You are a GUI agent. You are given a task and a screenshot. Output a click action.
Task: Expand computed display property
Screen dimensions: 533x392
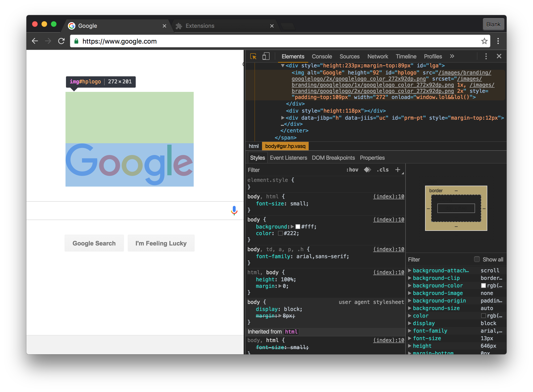[x=410, y=323]
